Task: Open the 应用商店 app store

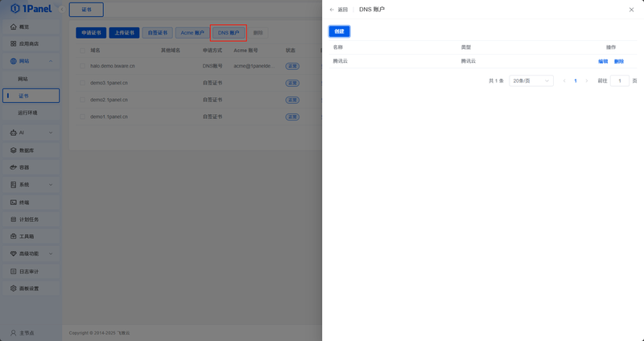Action: coord(31,43)
